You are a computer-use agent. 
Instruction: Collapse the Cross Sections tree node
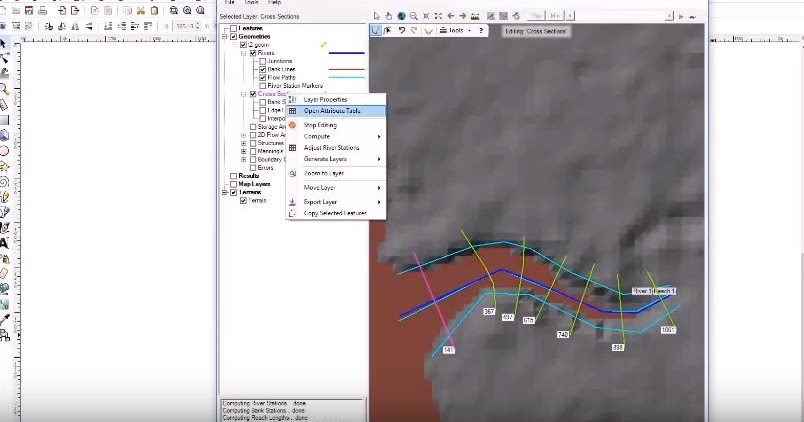pos(244,94)
